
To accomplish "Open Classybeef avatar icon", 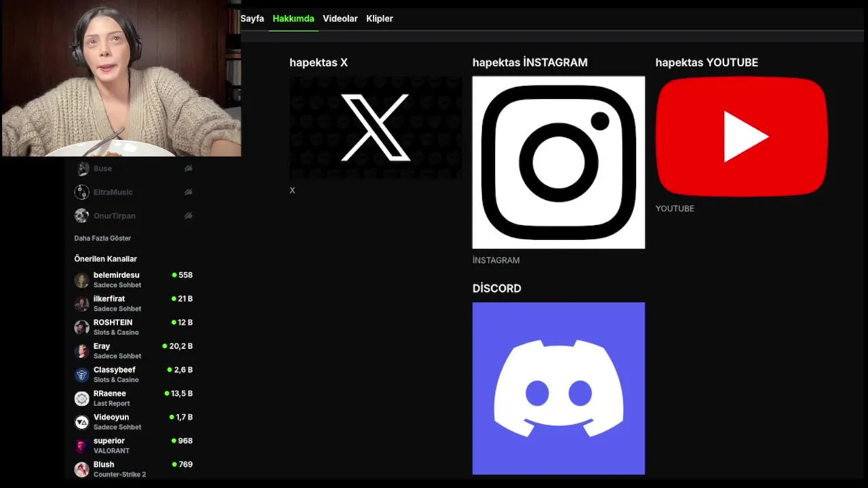I will click(x=82, y=375).
